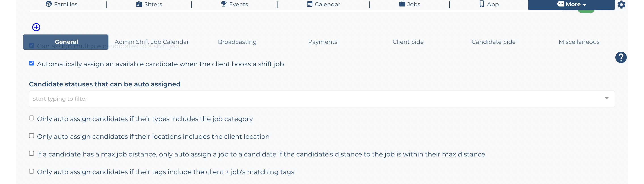Switch to the Broadcasting tab
644x184 pixels.
[237, 42]
